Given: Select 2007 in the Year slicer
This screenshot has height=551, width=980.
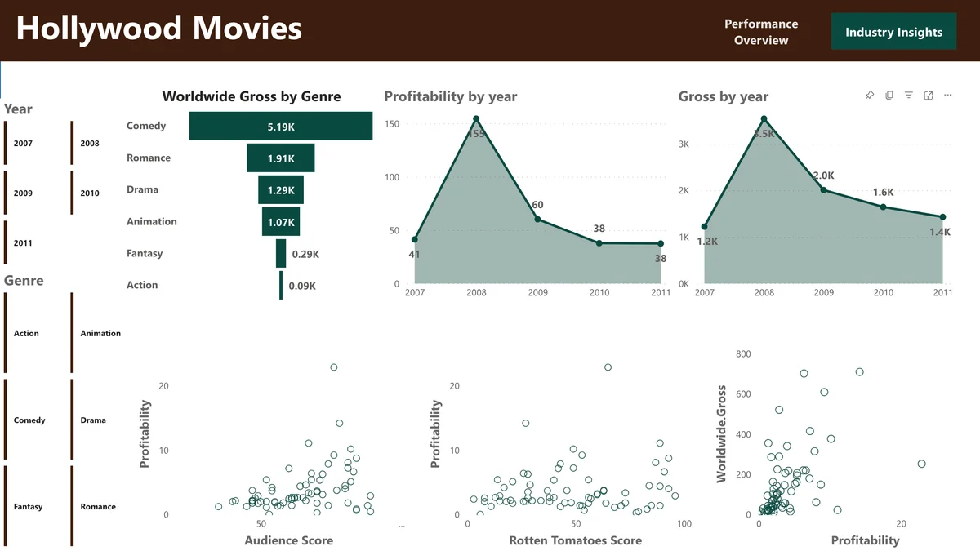Looking at the screenshot, I should [24, 143].
